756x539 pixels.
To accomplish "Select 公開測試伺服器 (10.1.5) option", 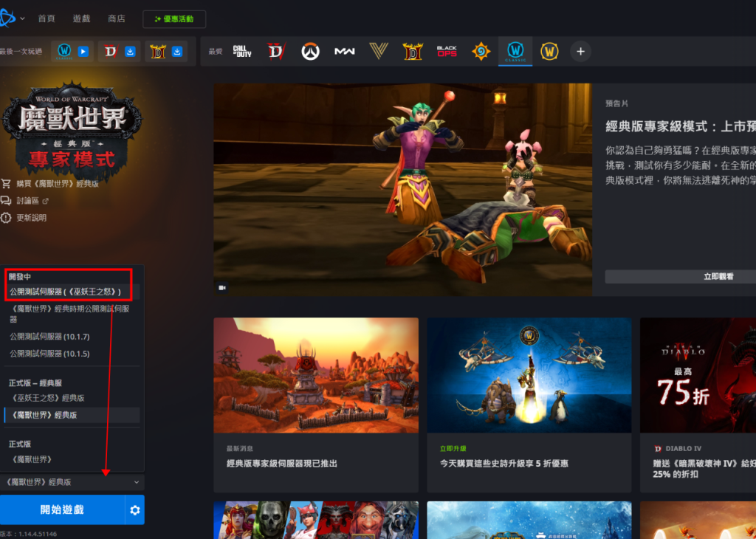I will (x=72, y=354).
